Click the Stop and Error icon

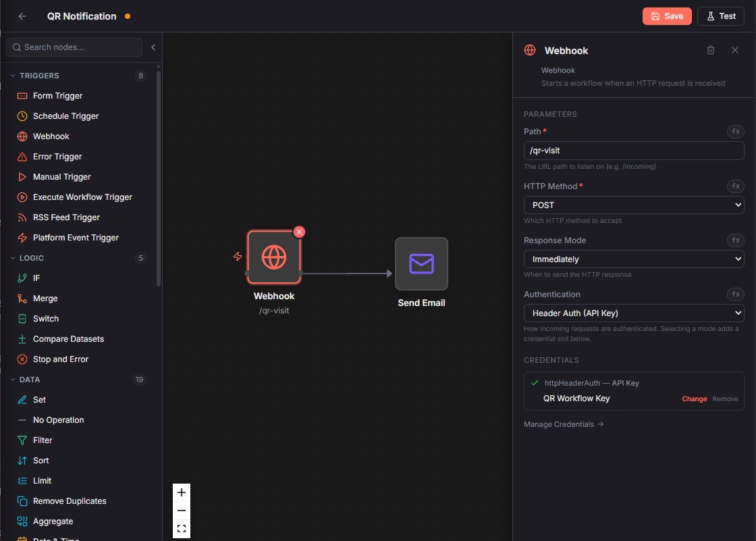(x=22, y=359)
